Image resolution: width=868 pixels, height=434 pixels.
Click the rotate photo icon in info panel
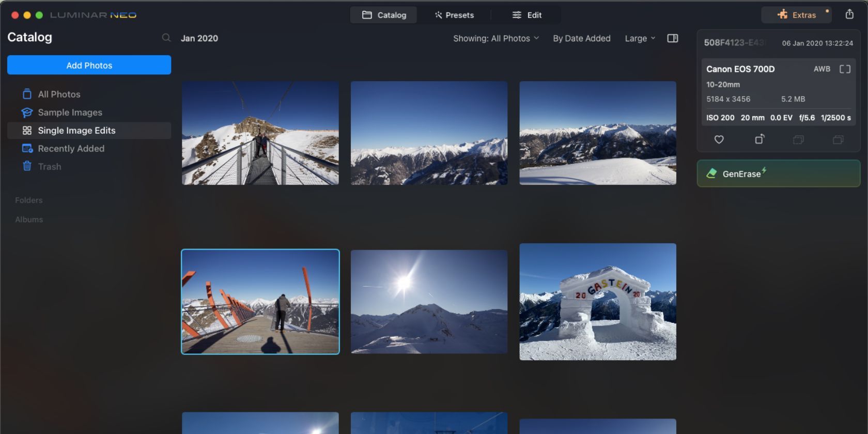(759, 139)
